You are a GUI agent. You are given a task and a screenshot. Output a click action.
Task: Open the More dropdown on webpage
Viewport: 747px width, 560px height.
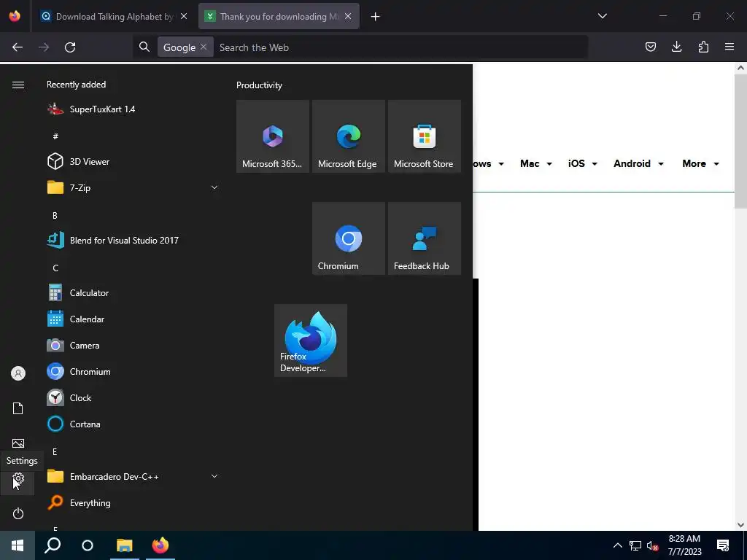click(x=700, y=163)
